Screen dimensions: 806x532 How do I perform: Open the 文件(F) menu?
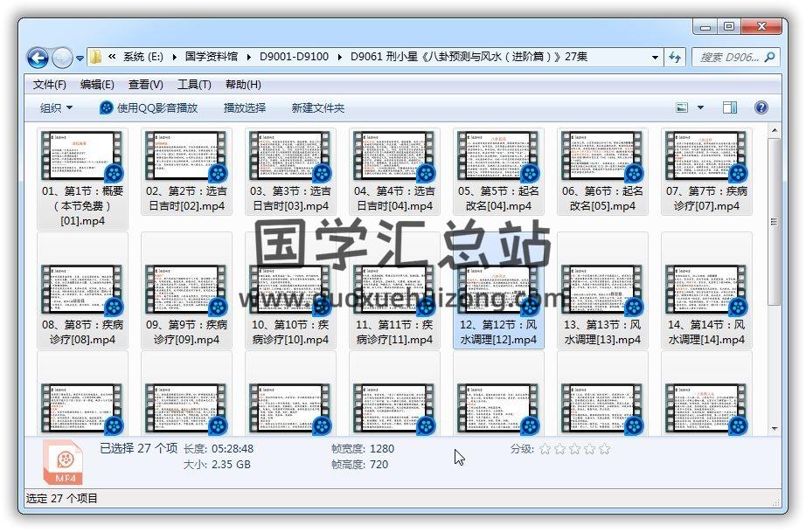(x=49, y=84)
